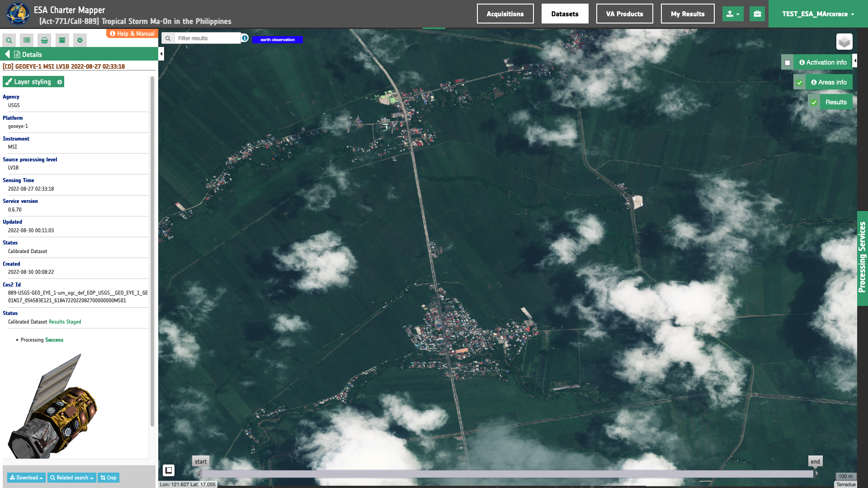868x488 pixels.
Task: Click the timeline end marker
Action: point(815,461)
